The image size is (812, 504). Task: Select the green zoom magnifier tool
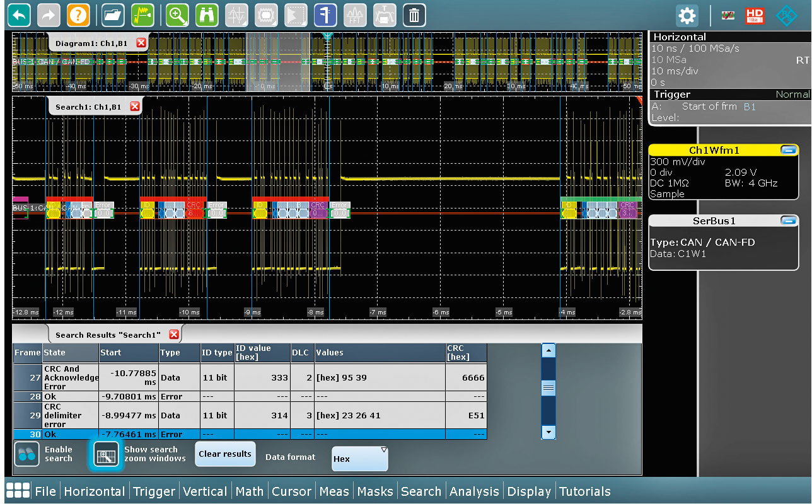[177, 14]
